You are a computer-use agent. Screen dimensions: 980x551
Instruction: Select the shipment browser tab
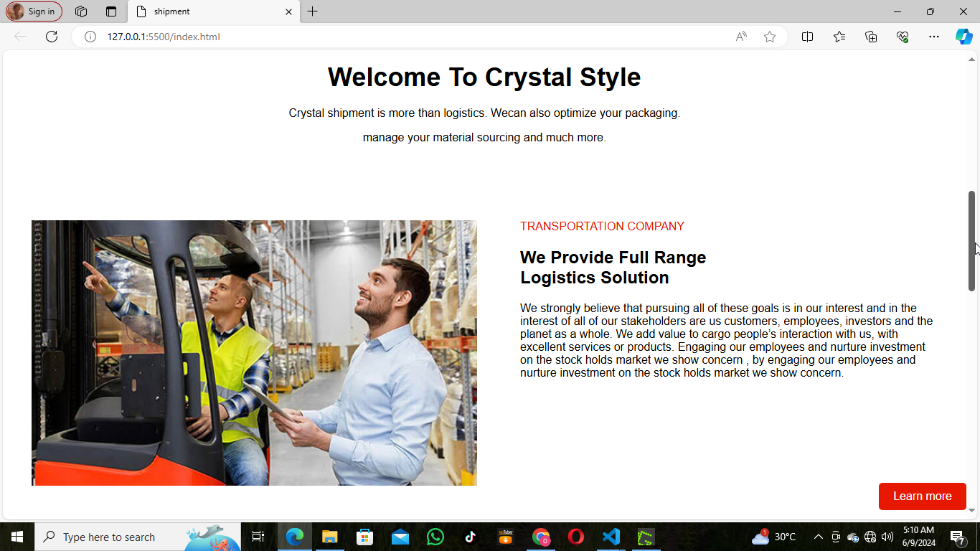[x=208, y=11]
